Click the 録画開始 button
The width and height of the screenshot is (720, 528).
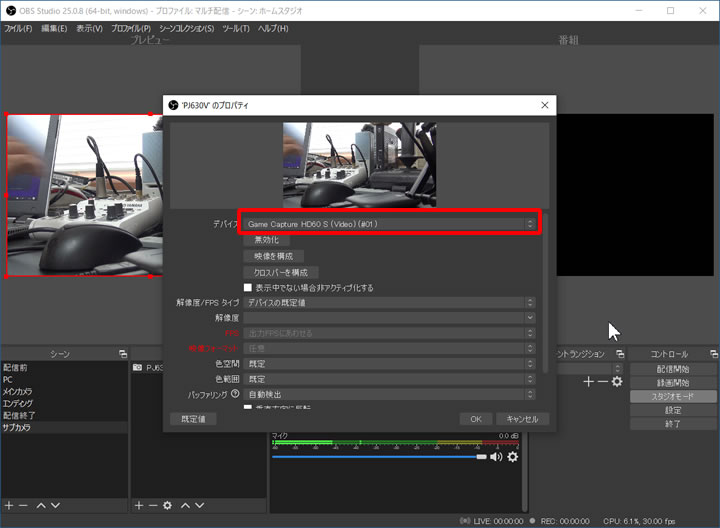673,382
